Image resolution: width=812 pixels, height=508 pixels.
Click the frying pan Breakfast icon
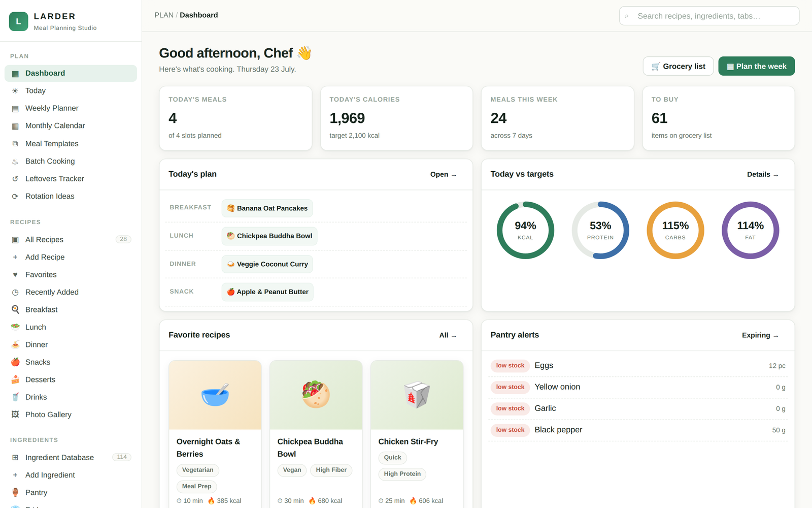[15, 310]
